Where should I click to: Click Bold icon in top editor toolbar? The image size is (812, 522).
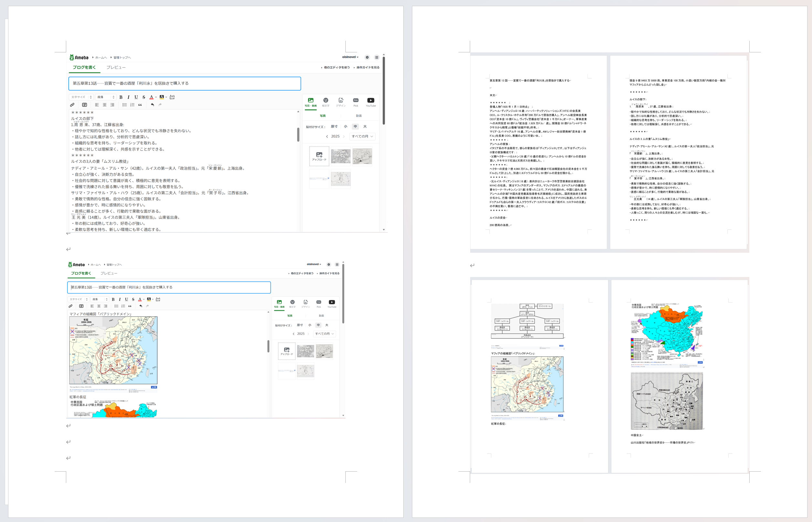pos(121,97)
